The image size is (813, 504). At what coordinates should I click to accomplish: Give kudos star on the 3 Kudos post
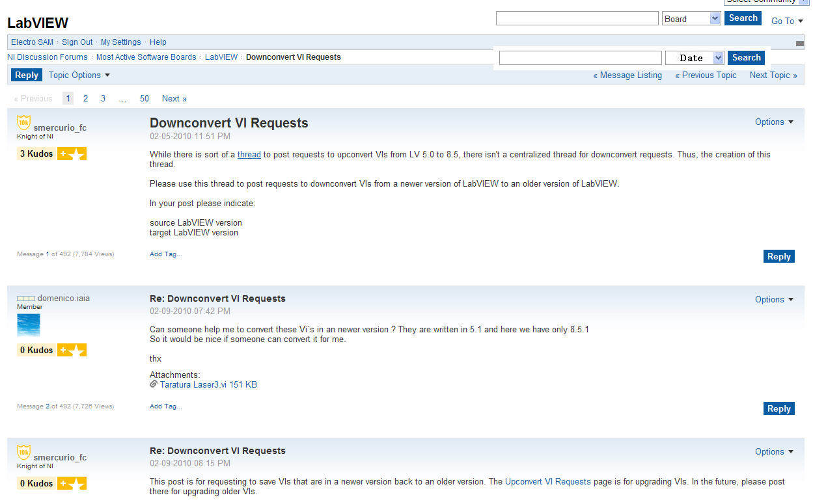pos(72,153)
